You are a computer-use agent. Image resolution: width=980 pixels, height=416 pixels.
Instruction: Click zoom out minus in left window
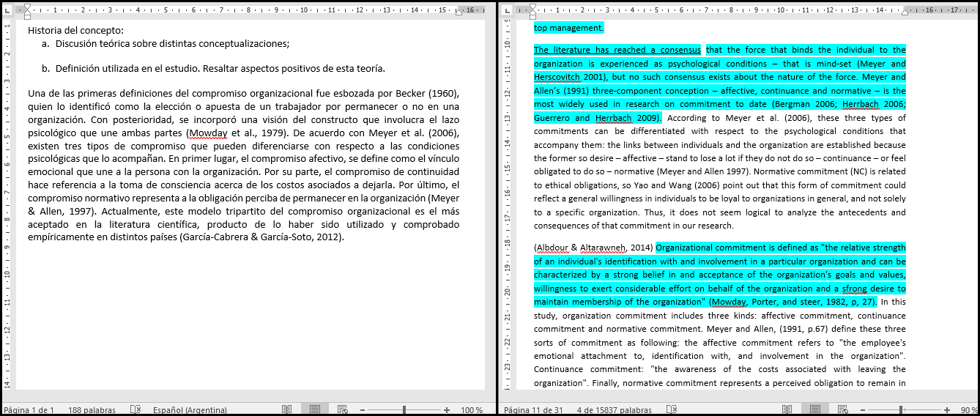[363, 410]
